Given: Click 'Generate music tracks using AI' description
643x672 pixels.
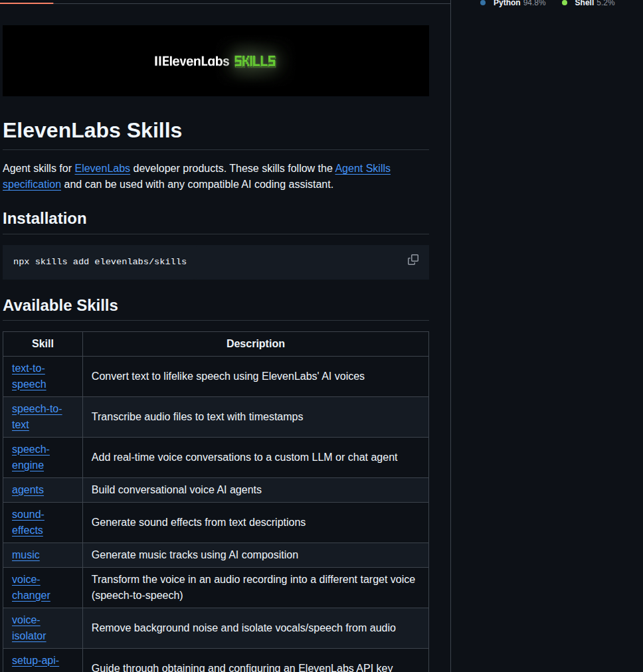Looking at the screenshot, I should (195, 555).
